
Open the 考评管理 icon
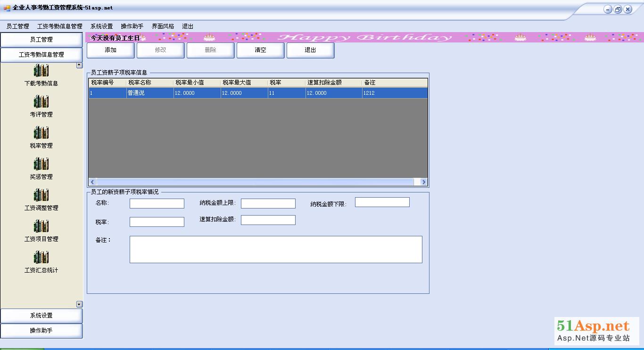tap(41, 102)
